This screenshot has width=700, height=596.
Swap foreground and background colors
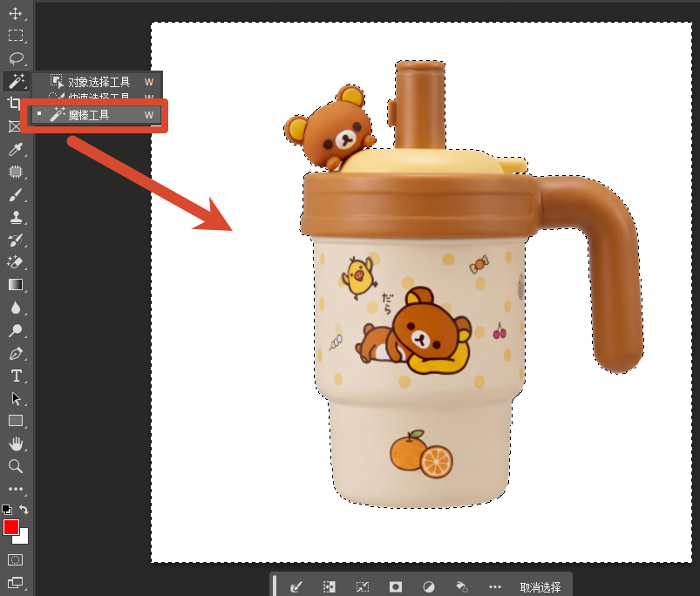[24, 510]
